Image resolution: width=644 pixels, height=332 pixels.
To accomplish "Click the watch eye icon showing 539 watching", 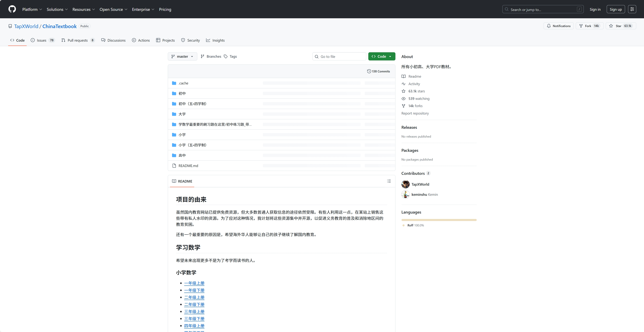I will (404, 98).
